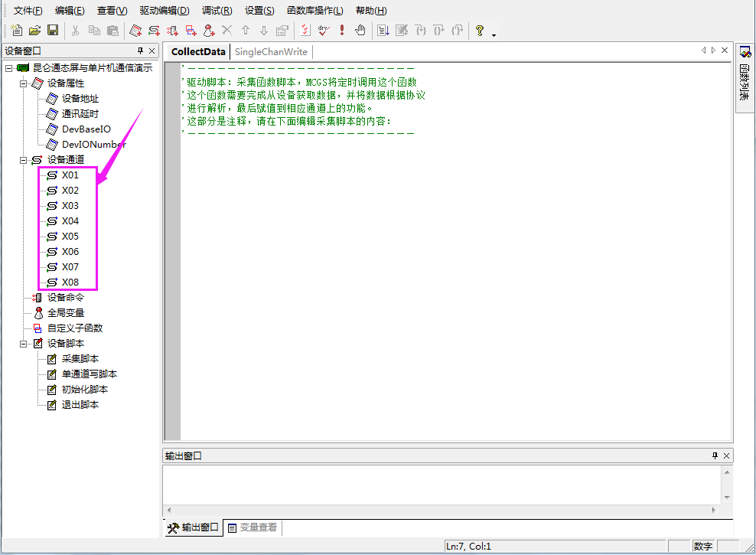Select the DevBaseIO property item
The image size is (756, 555).
point(86,129)
